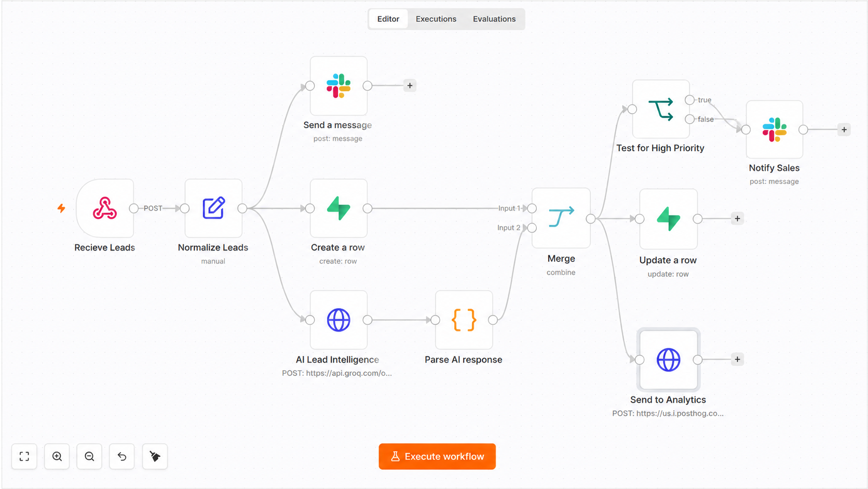868x489 pixels.
Task: Add node after Send to Analytics
Action: pyautogui.click(x=737, y=359)
